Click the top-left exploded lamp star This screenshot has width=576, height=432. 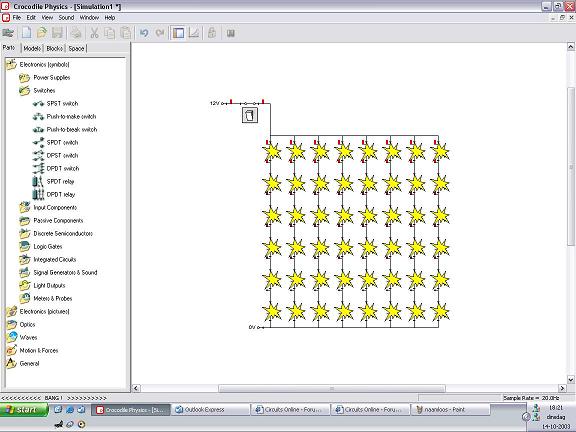point(272,152)
